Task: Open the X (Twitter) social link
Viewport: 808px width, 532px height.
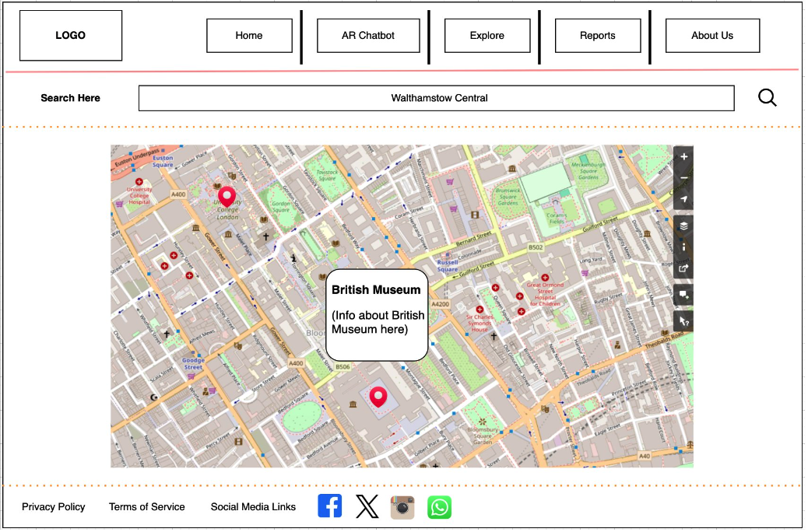Action: point(367,507)
